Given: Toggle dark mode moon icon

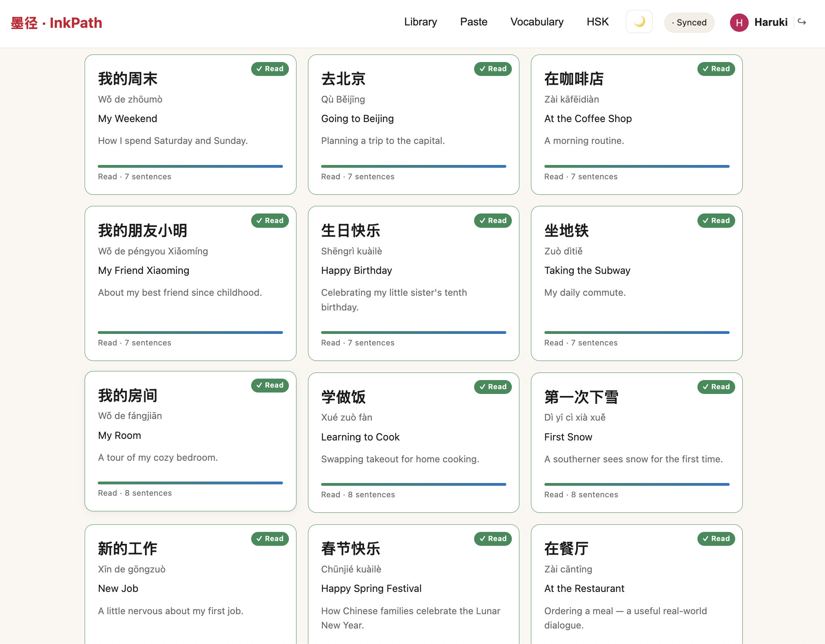Looking at the screenshot, I should click(x=639, y=22).
